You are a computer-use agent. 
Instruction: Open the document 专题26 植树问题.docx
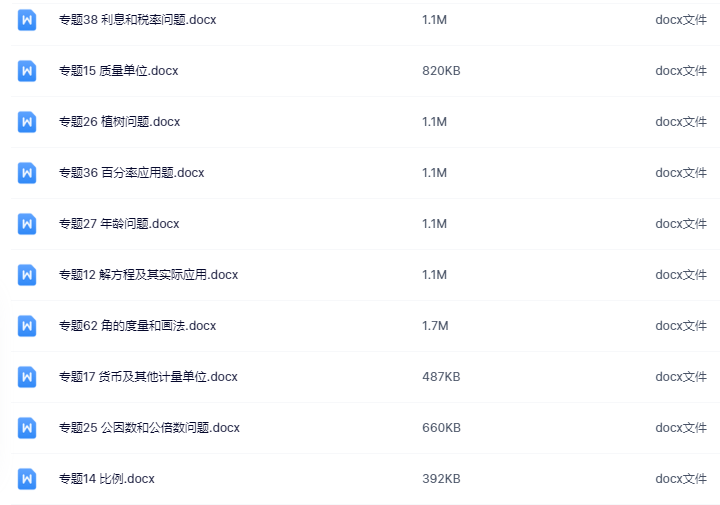point(119,122)
